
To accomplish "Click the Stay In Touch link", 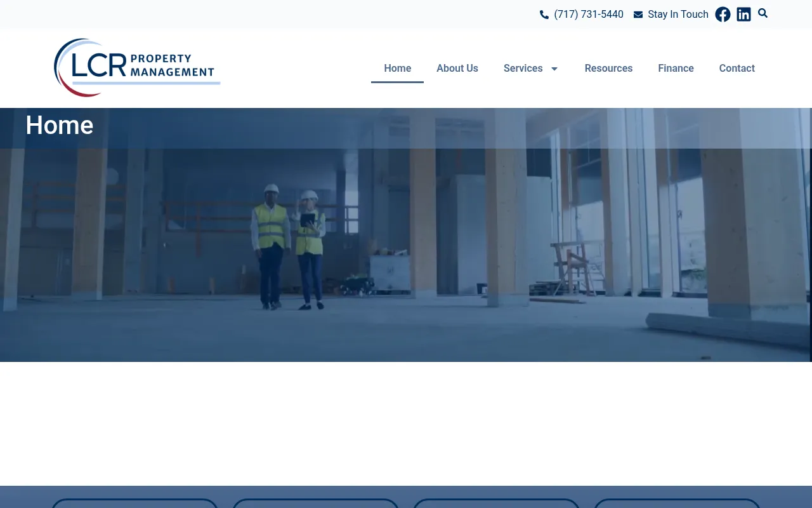I will click(x=678, y=15).
